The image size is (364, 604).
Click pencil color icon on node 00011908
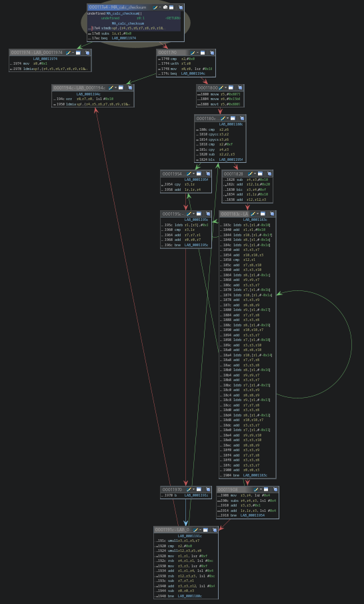(256, 490)
